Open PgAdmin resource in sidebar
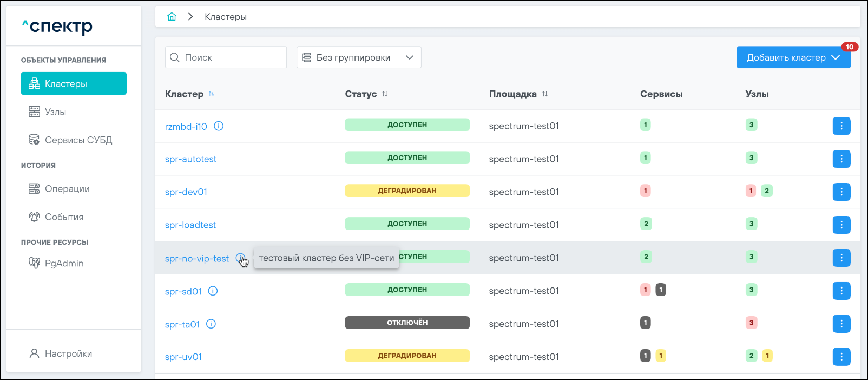Screen dimensions: 868x380 64,264
